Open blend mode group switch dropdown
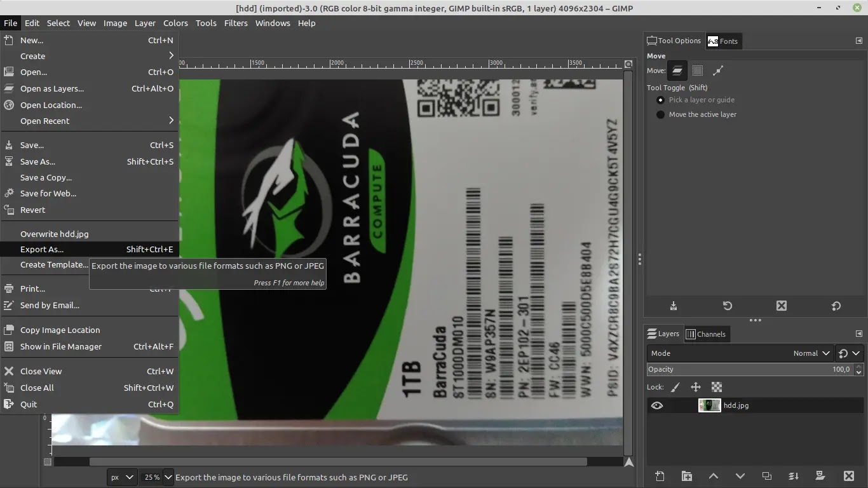Viewport: 868px width, 488px height. coord(850,353)
